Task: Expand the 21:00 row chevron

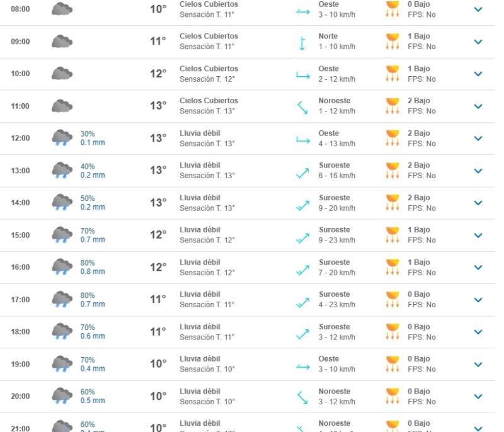Action: click(478, 427)
